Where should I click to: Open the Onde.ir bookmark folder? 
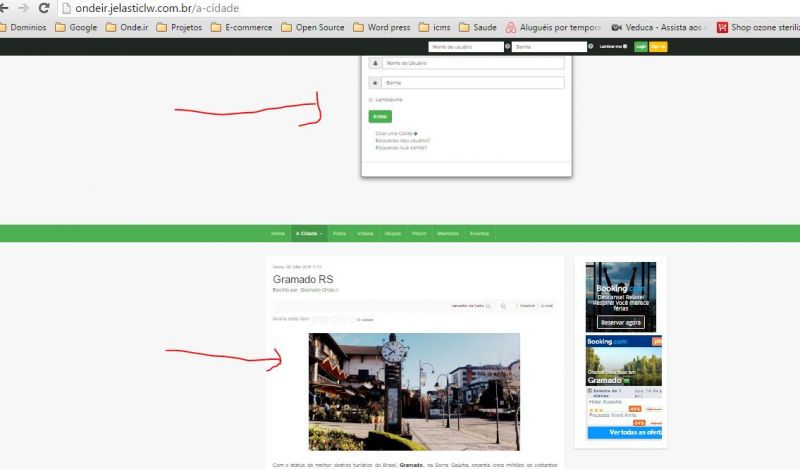[x=127, y=28]
